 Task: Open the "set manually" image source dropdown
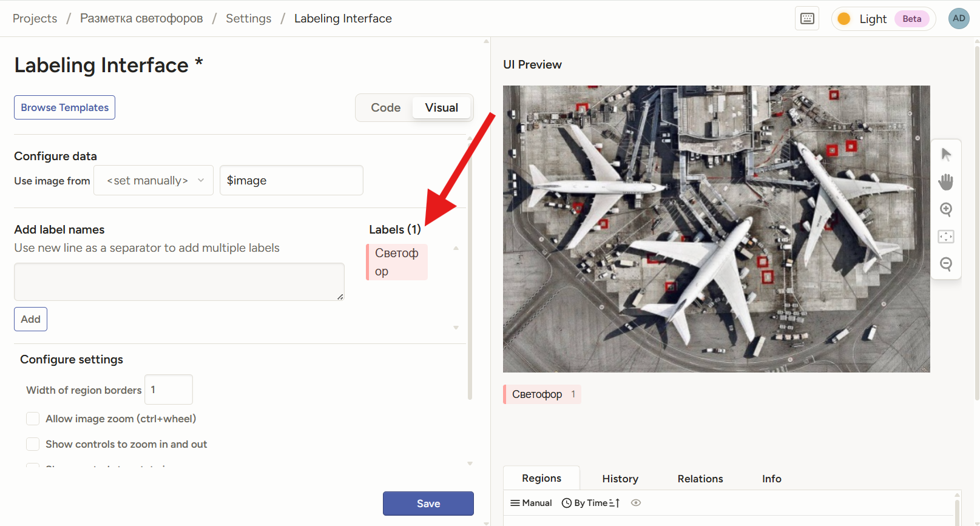pyautogui.click(x=154, y=181)
